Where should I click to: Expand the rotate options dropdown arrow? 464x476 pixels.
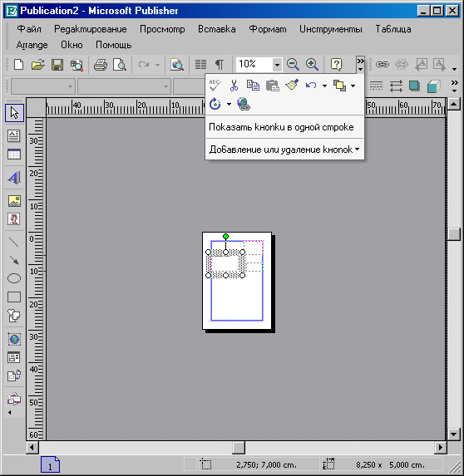[229, 104]
